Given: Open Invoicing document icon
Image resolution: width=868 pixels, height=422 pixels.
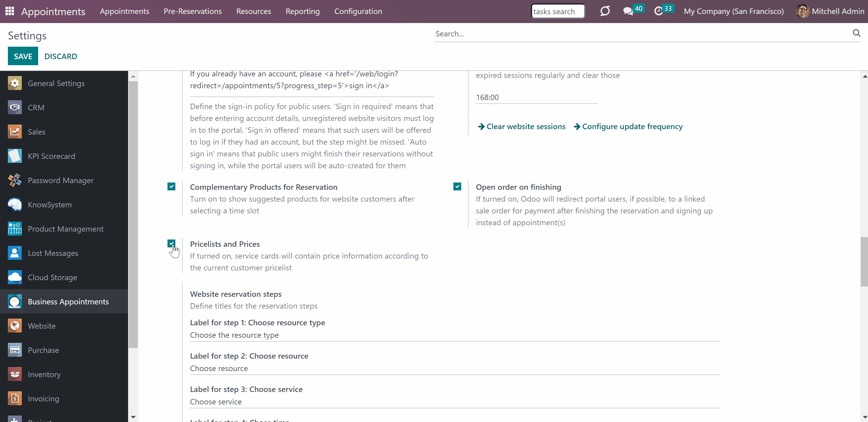Looking at the screenshot, I should 15,399.
